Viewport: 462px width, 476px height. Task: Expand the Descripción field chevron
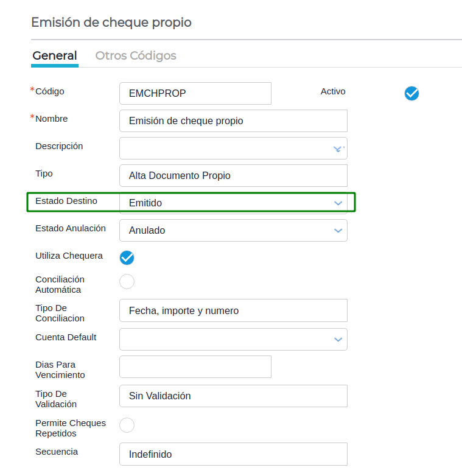pos(338,149)
